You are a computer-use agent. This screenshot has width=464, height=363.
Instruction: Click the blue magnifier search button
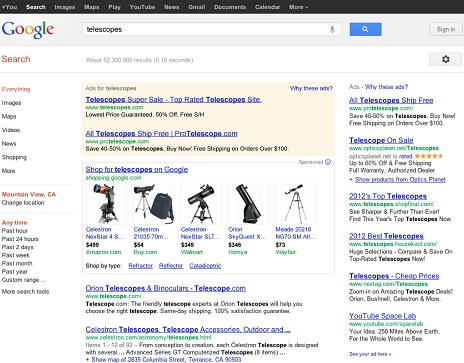(x=365, y=29)
